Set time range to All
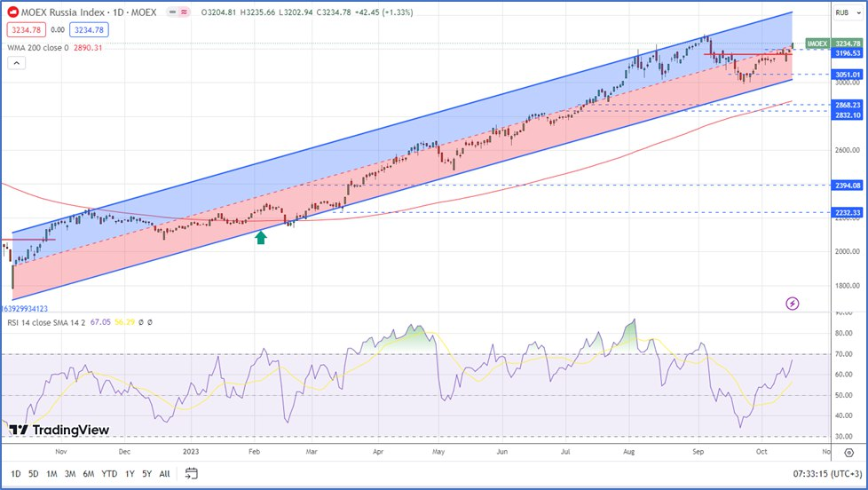Viewport: 868px width, 490px height. click(x=164, y=474)
